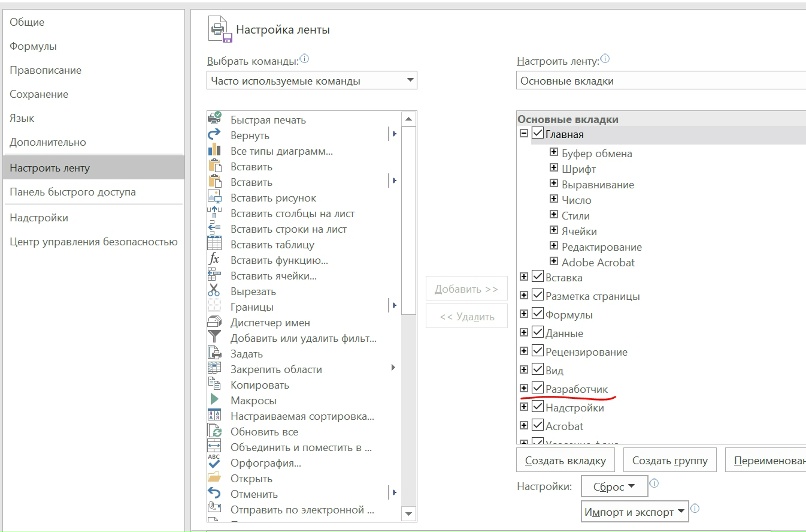Image resolution: width=806 pixels, height=532 pixels.
Task: Click the Все типы диаграмм chart icon
Action: click(214, 151)
